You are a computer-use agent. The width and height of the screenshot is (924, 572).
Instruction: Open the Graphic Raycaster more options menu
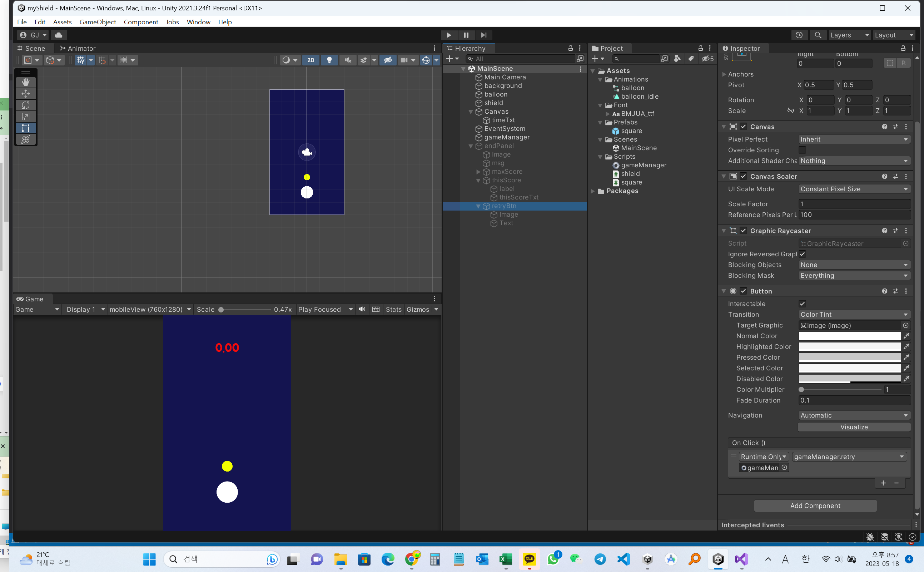point(906,230)
